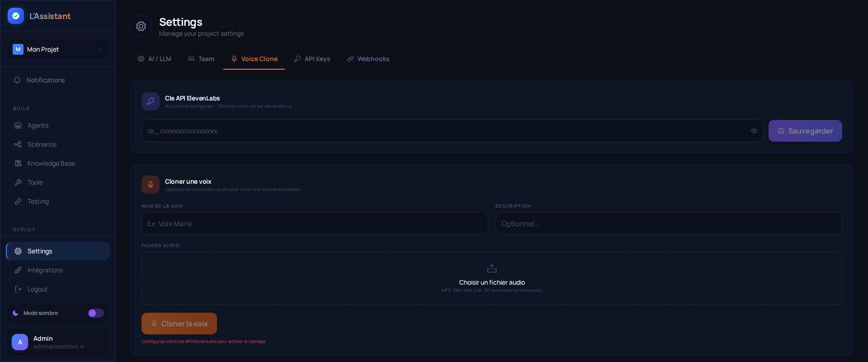
Task: Open Knowledge Base section
Action: (x=51, y=163)
